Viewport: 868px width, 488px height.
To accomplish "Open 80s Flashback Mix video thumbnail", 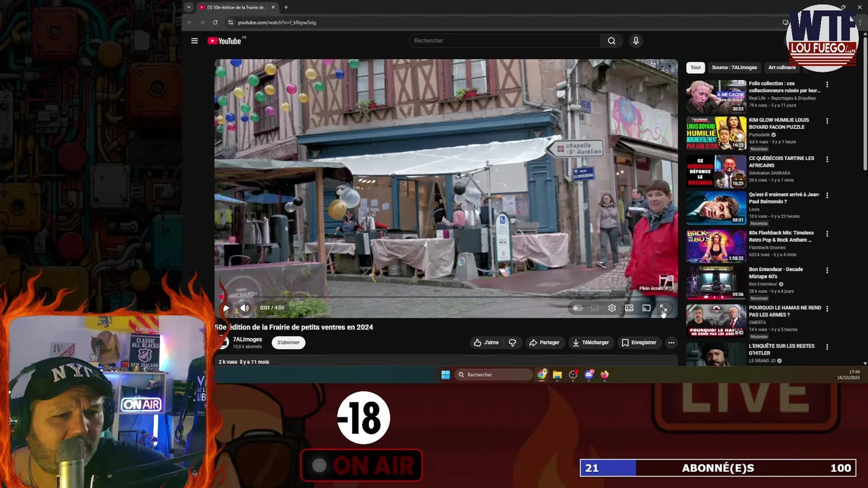I will point(716,245).
